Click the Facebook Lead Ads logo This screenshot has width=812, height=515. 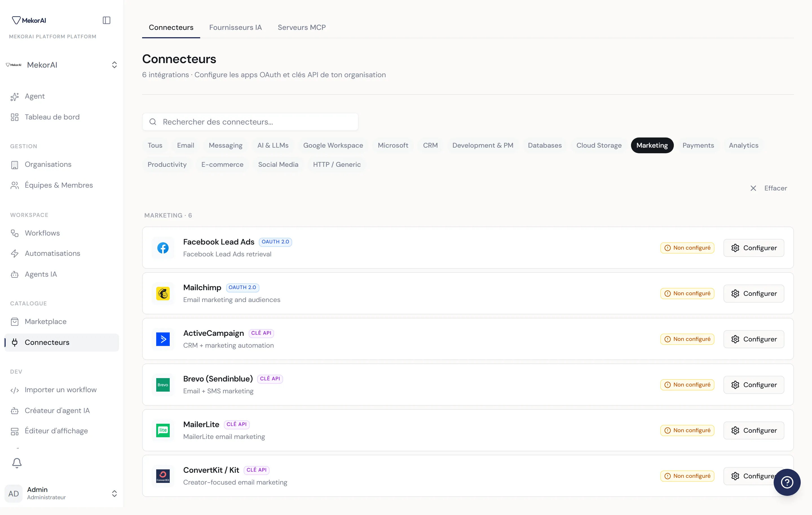(x=163, y=248)
